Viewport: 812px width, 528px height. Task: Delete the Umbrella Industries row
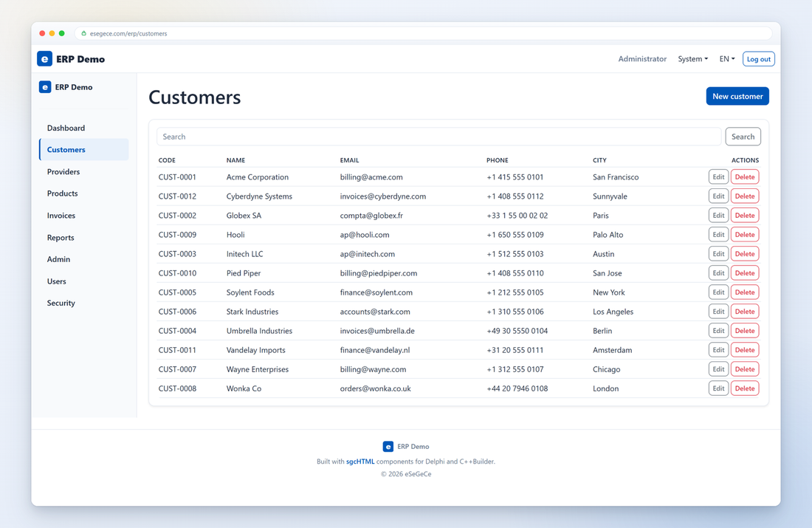pos(745,330)
